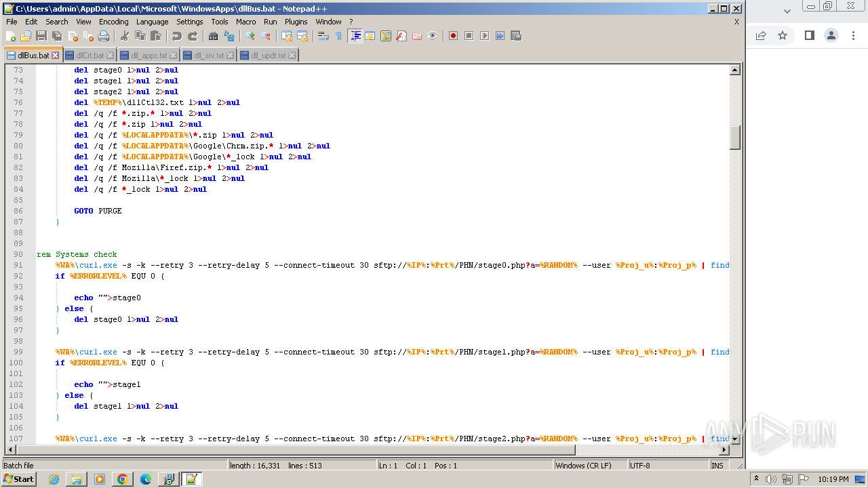This screenshot has width=868, height=488.
Task: Toggle synchronized horizontal scrolling
Action: tap(302, 36)
